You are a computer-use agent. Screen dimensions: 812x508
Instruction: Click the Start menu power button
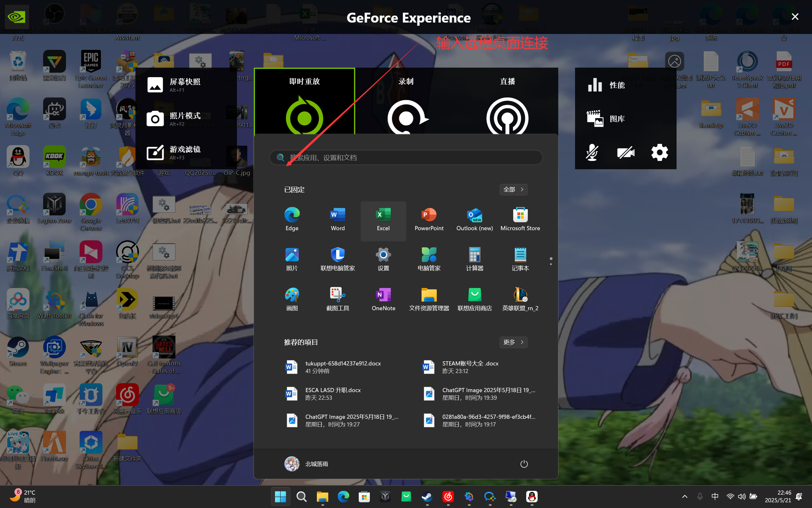tap(524, 464)
